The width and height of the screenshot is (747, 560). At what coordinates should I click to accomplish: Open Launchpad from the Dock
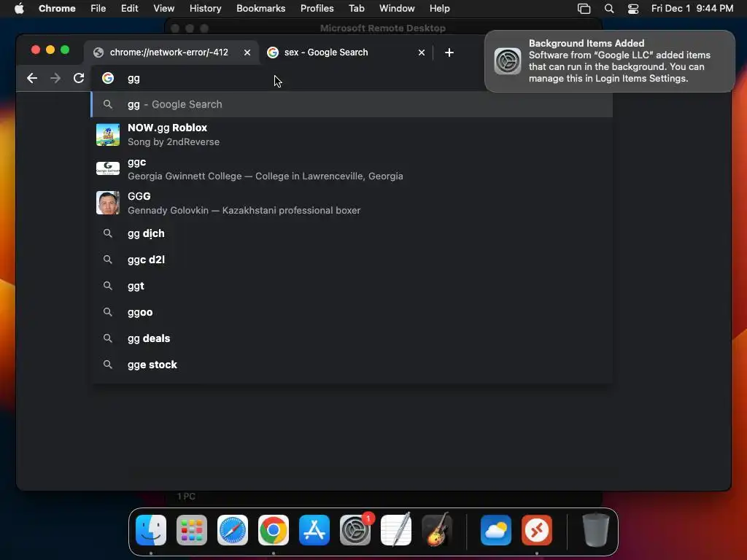click(x=192, y=530)
